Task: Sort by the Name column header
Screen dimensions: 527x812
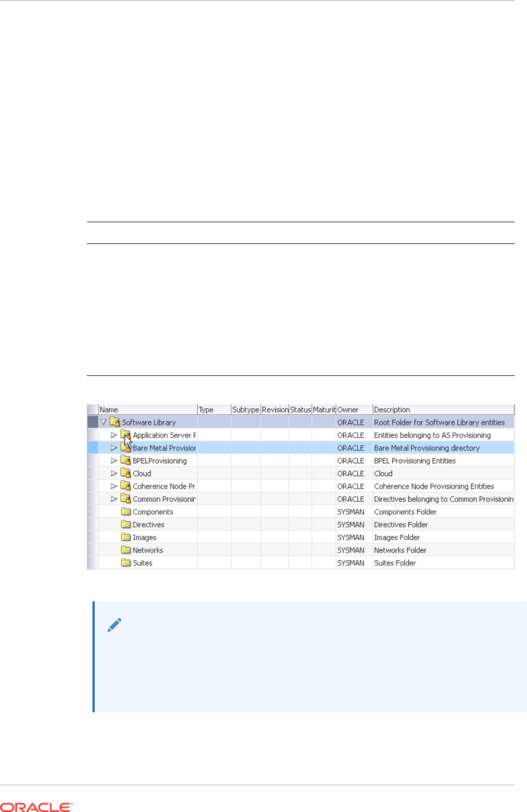Action: pyautogui.click(x=148, y=410)
